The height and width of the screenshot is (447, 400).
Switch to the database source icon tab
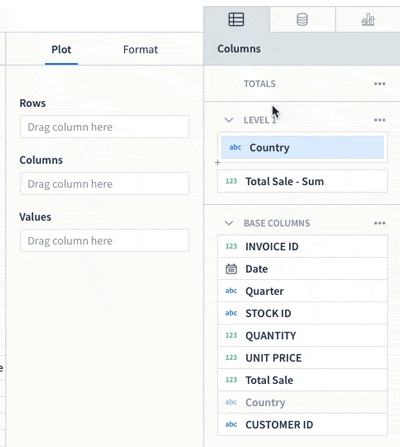302,19
